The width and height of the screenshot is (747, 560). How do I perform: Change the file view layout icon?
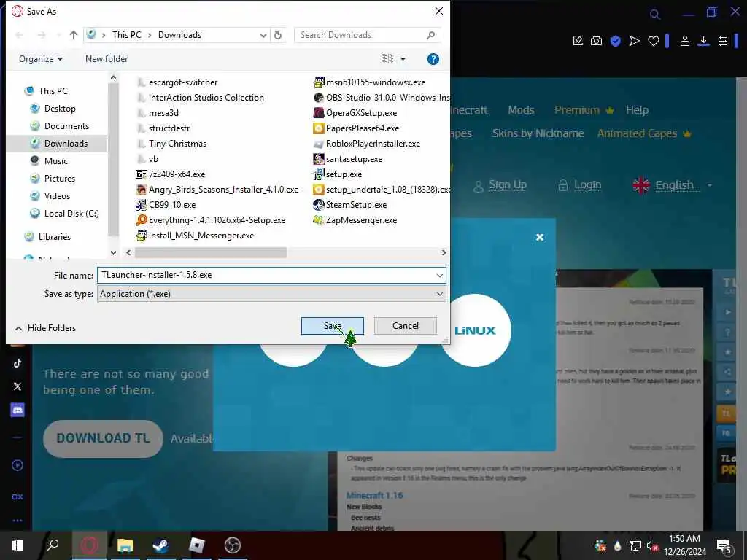click(x=387, y=58)
